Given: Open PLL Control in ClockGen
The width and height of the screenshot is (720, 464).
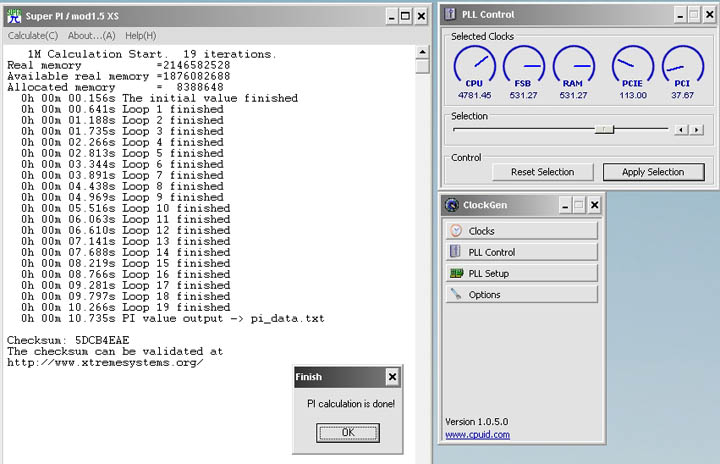Looking at the screenshot, I should 522,252.
